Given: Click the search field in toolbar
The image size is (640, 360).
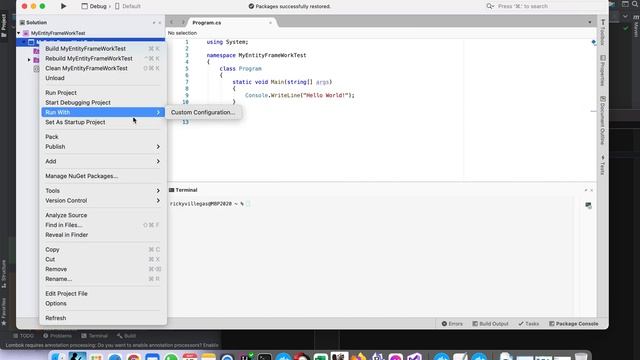Looking at the screenshot, I should click(522, 6).
